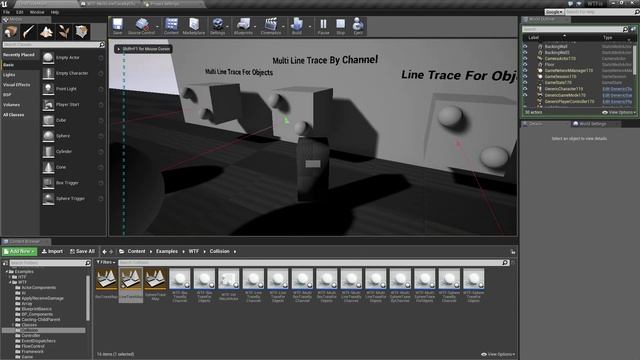Select Foliage mode leaf icon
This screenshot has width=640, height=360.
[64, 32]
